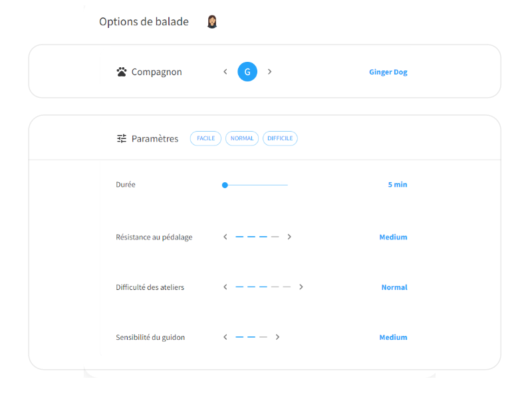Click the 5 min duration value
The image size is (532, 399).
[398, 185]
